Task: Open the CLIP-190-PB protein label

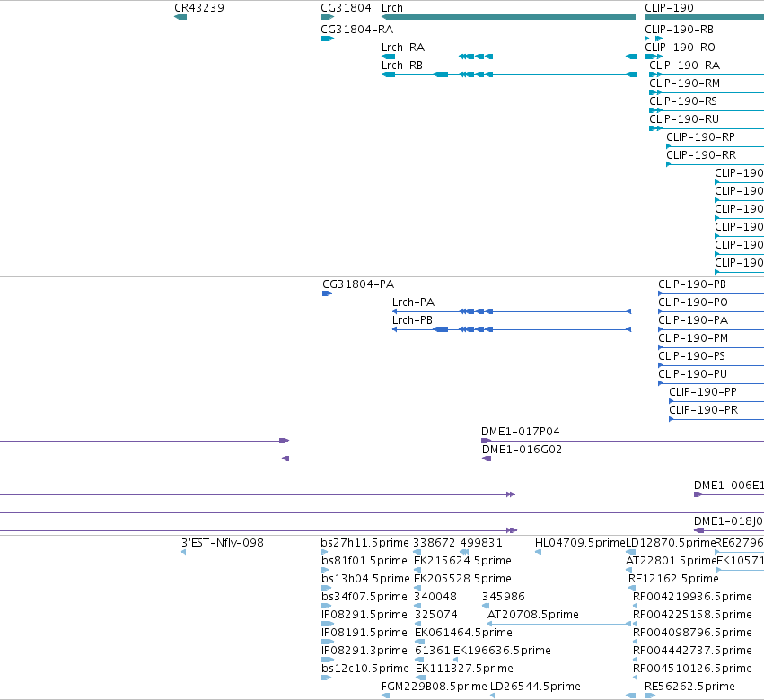Action: tap(692, 284)
